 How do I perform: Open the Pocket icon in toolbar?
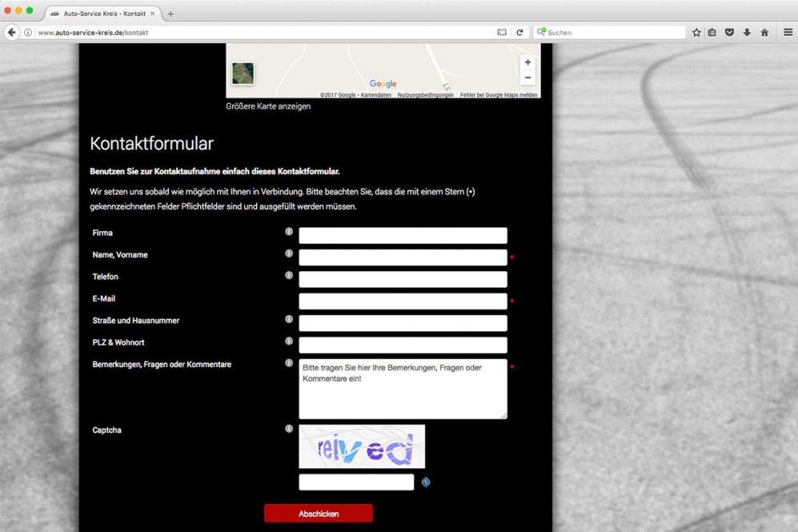tap(729, 33)
